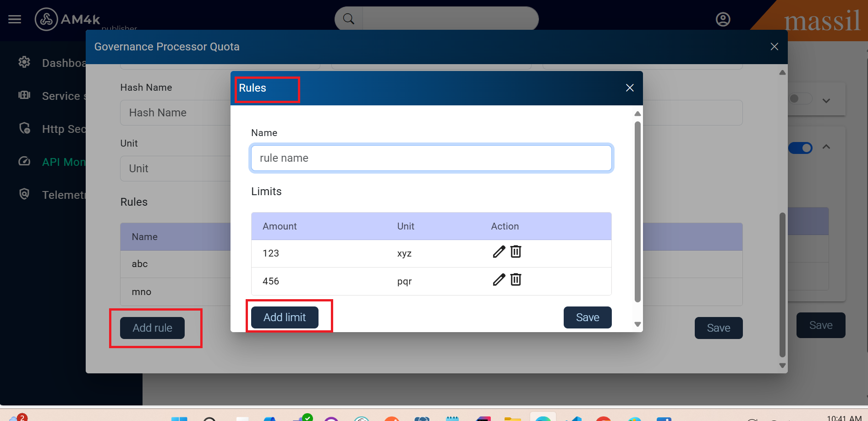Enable the greyed-out toggle switch
This screenshot has width=868, height=421.
point(800,99)
